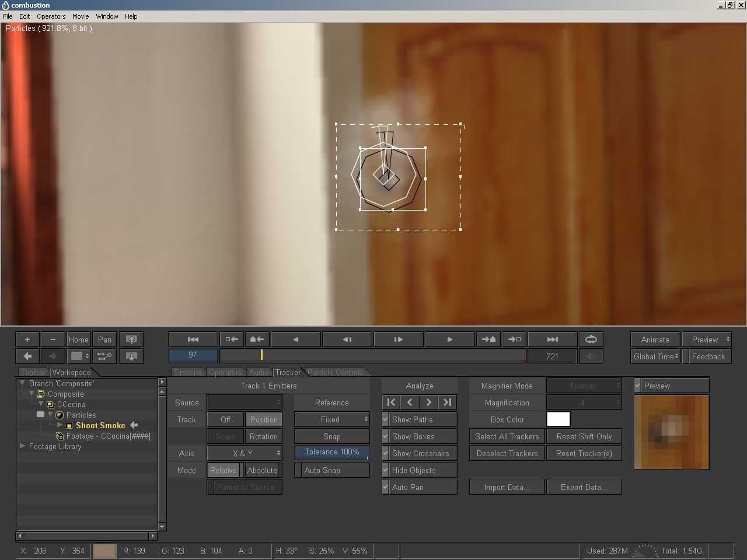The image size is (747, 560).
Task: Uncheck Hide Objects
Action: (386, 470)
